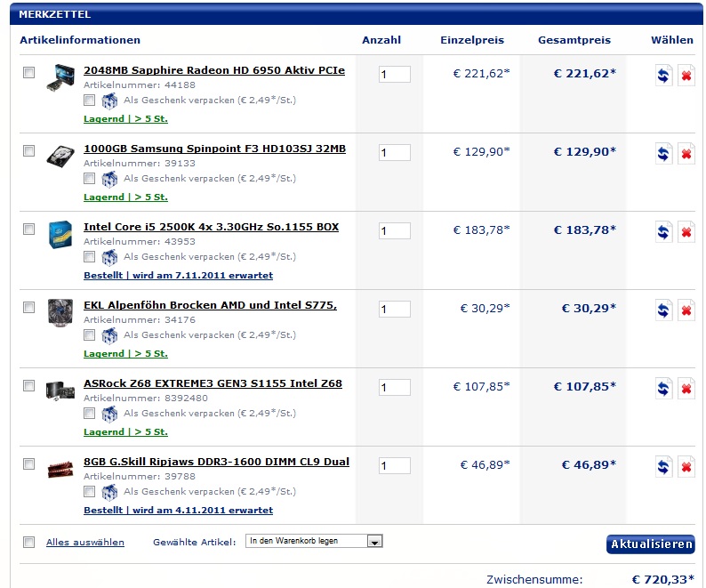Click quantity field for Intel Core i5 2500K
The width and height of the screenshot is (706, 588).
coord(395,231)
